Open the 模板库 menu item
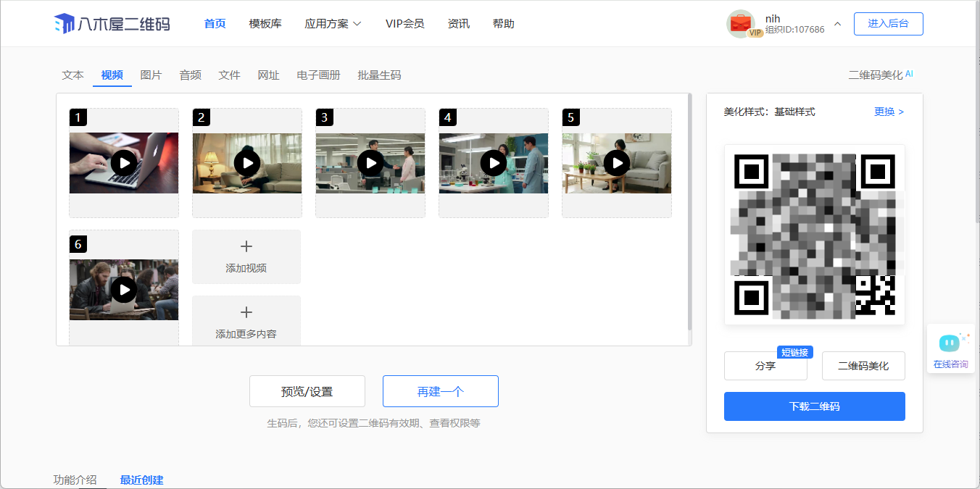980x489 pixels. (x=265, y=24)
